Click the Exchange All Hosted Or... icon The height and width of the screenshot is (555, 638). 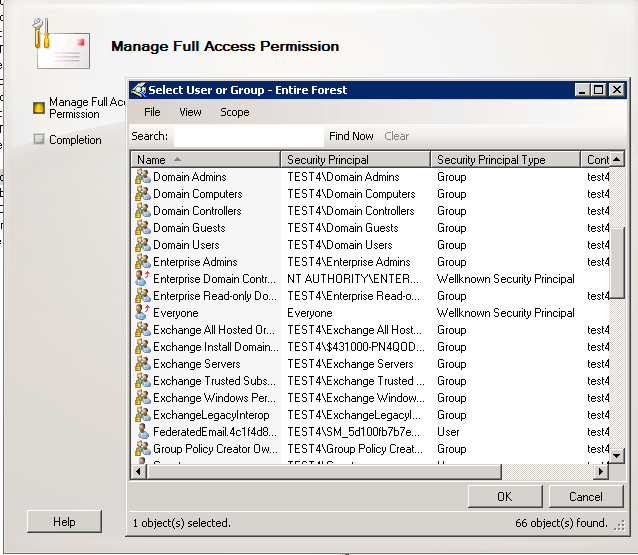coord(143,330)
